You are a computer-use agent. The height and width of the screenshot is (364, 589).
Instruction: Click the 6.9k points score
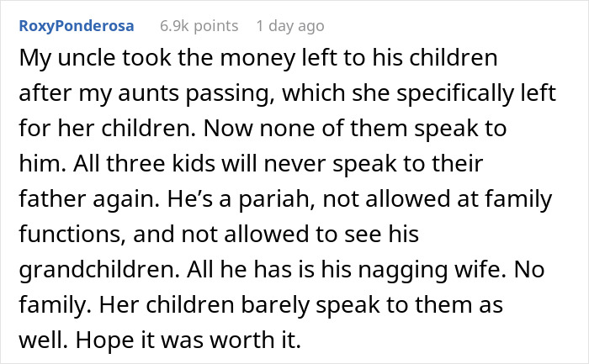198,25
